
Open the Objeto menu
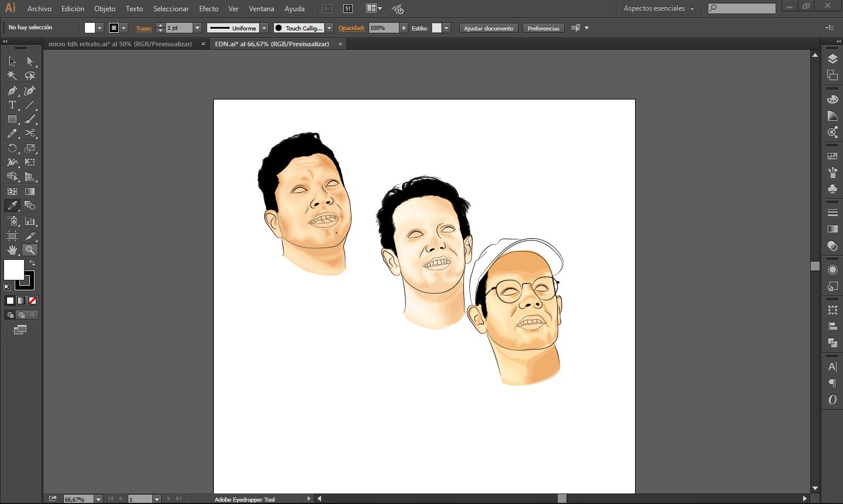click(x=105, y=9)
